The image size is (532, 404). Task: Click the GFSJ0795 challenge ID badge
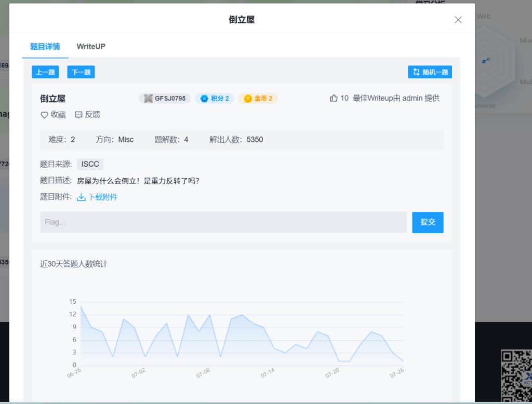pyautogui.click(x=165, y=98)
